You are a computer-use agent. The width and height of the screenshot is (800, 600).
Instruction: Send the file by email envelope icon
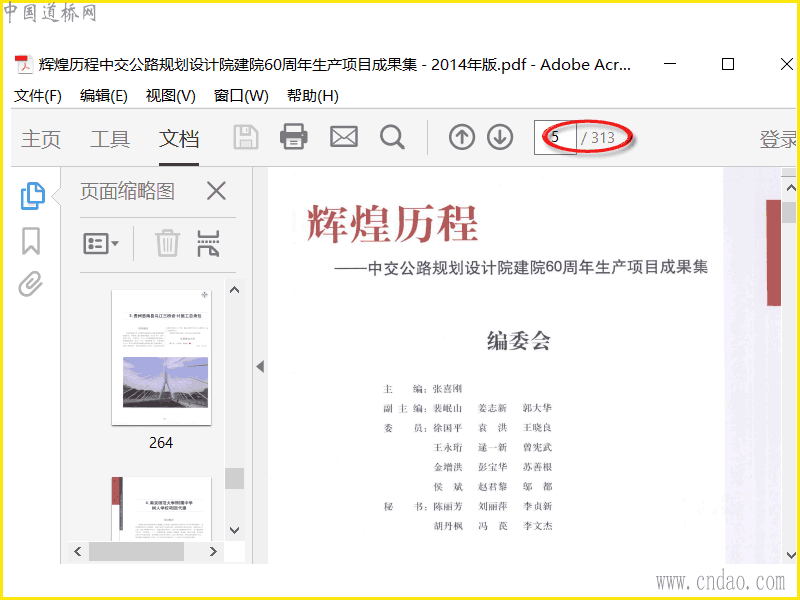[x=343, y=137]
